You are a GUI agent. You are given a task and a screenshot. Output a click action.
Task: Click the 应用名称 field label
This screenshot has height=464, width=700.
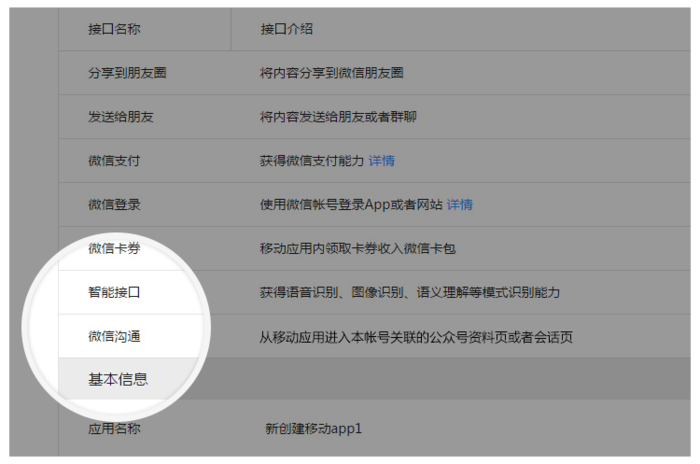114,429
